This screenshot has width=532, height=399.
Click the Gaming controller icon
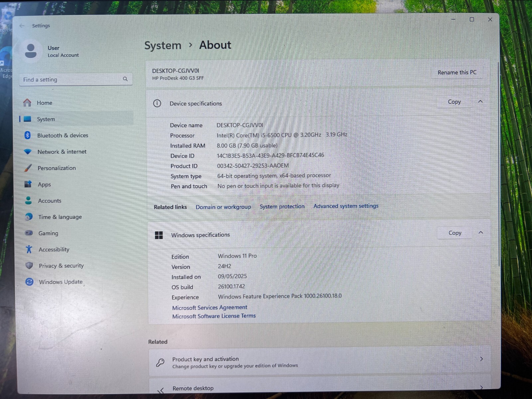(29, 233)
